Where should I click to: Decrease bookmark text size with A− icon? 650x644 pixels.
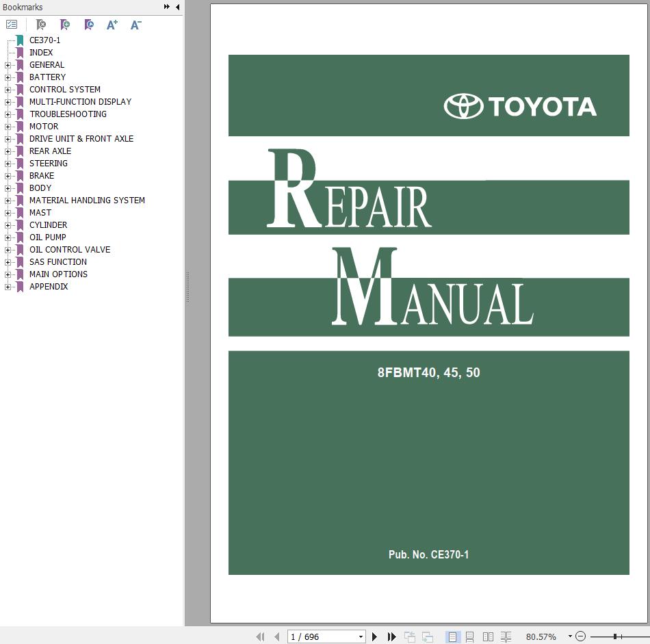pyautogui.click(x=135, y=25)
